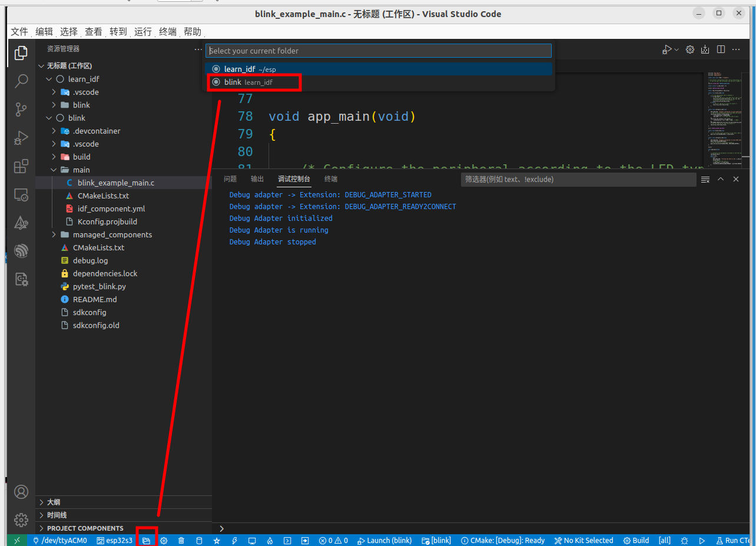Viewport: 756px width, 546px height.
Task: Expand the build folder in explorer
Action: point(54,157)
